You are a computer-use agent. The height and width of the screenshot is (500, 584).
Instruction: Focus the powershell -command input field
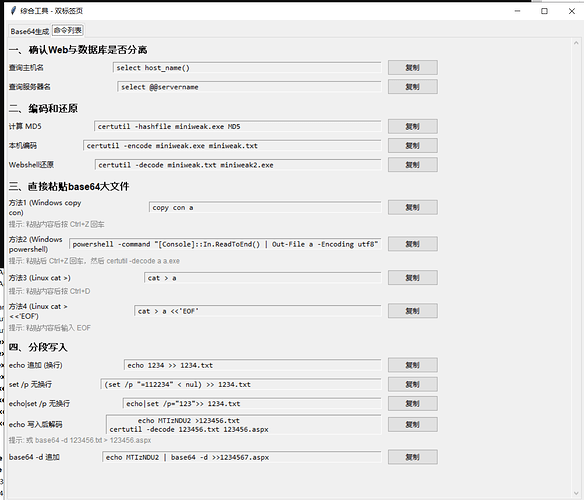(225, 244)
